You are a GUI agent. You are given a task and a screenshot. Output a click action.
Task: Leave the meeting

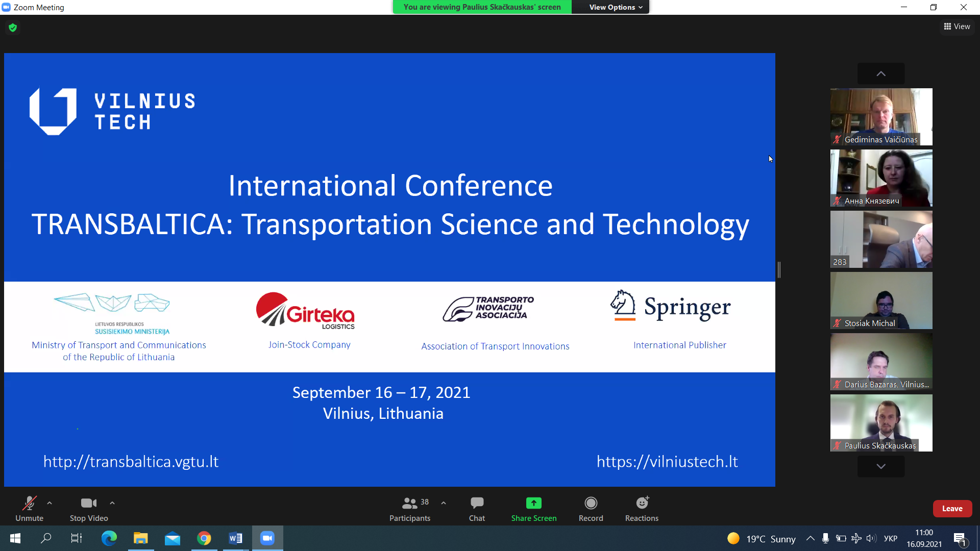coord(952,509)
